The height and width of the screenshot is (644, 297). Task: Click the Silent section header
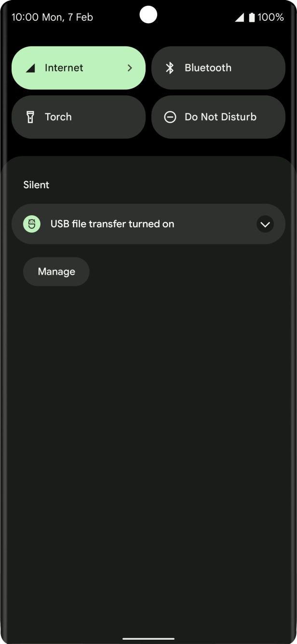point(36,185)
